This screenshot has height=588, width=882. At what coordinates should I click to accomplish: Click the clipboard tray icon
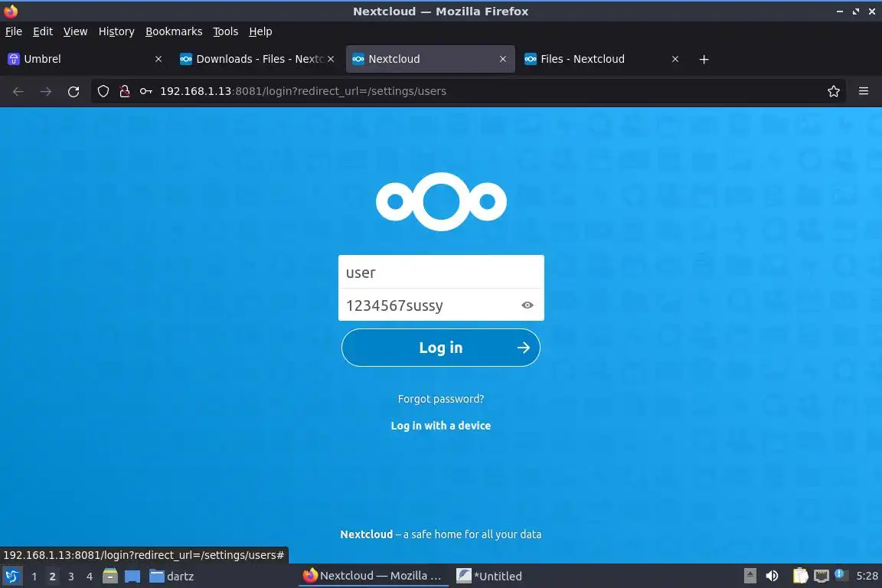800,577
